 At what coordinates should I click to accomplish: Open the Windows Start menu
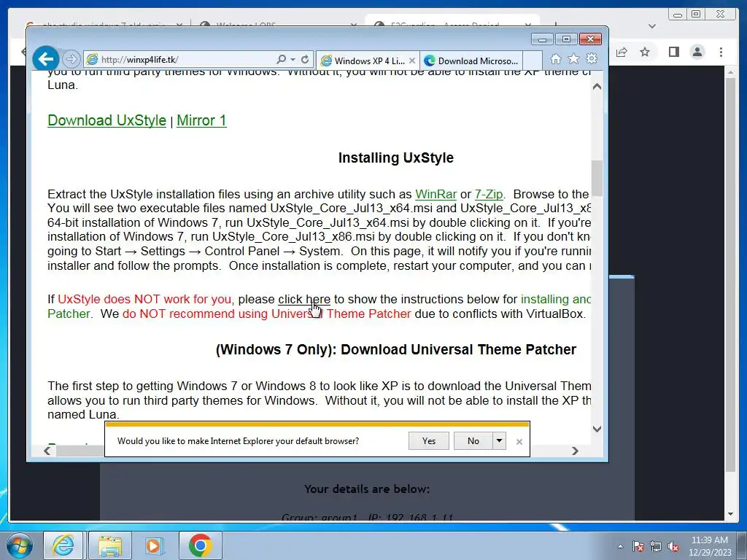tap(20, 545)
